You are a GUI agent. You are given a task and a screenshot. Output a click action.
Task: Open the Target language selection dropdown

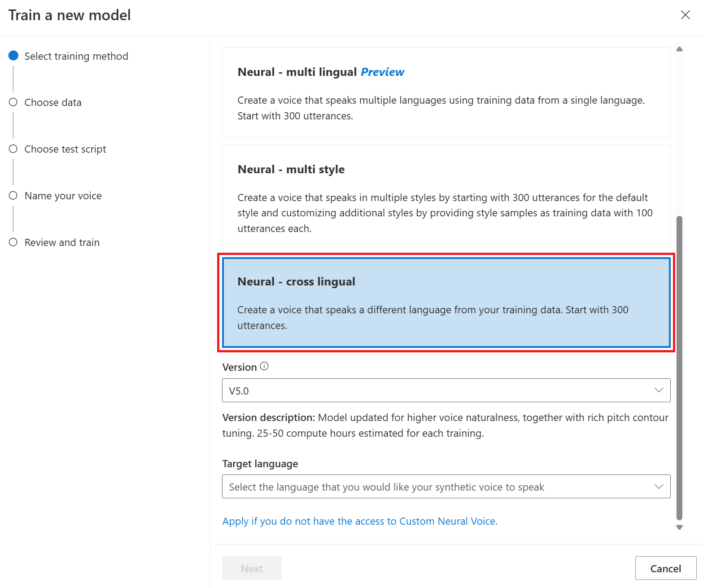(446, 486)
